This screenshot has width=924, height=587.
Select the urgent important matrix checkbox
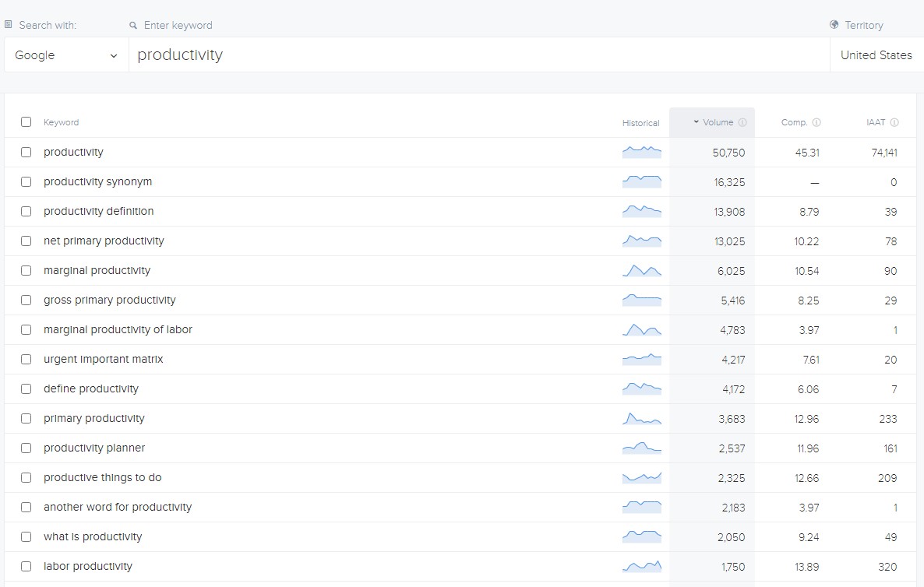coord(26,359)
